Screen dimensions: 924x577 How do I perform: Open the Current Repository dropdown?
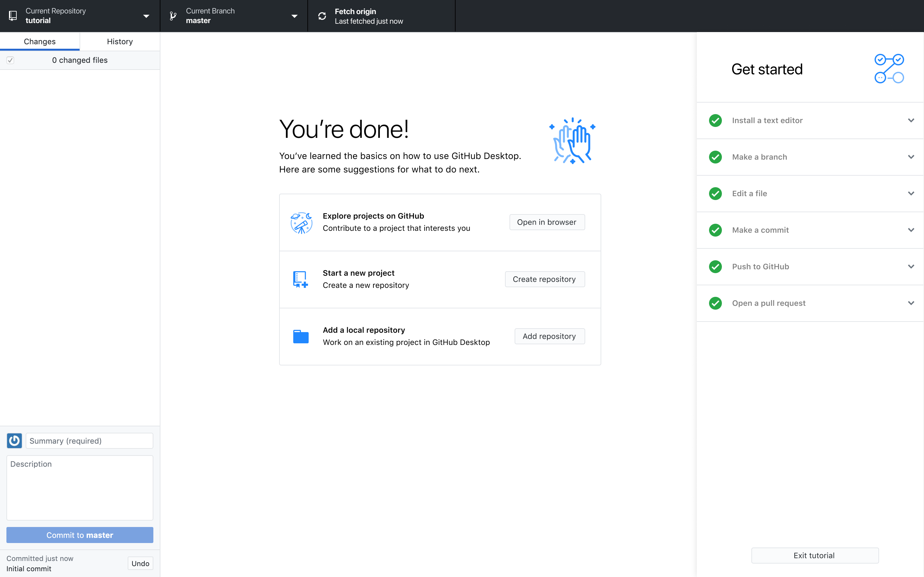[x=146, y=16]
